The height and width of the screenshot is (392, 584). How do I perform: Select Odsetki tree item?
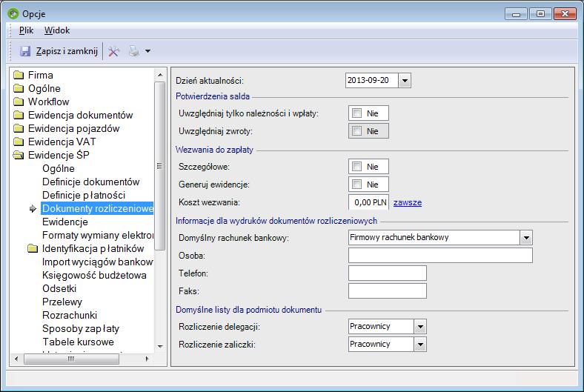59,288
